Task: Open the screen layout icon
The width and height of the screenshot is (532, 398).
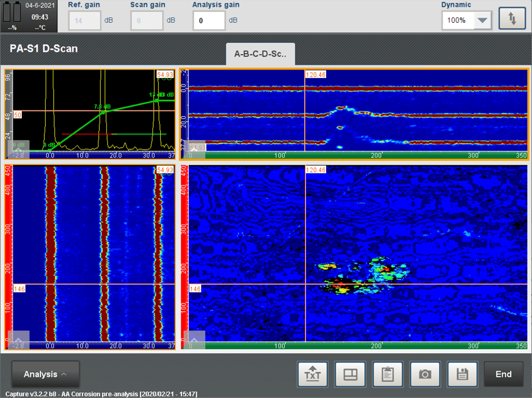Action: pos(350,374)
